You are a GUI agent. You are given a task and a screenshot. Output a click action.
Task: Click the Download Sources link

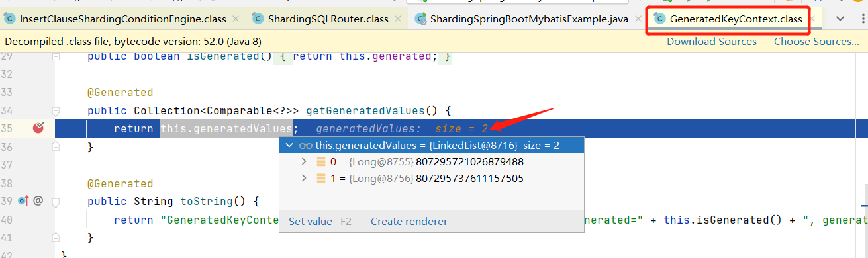click(712, 42)
